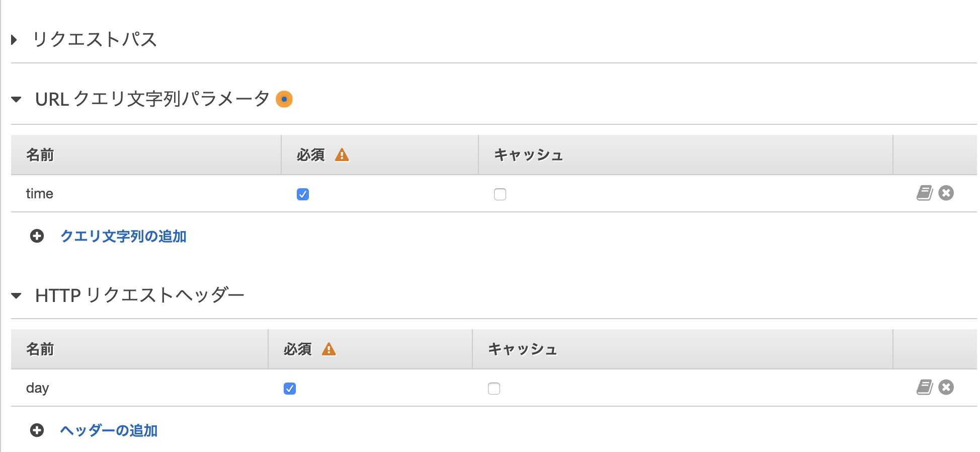Image resolution: width=980 pixels, height=452 pixels.
Task: Enable キャッシュ for the day header
Action: (494, 388)
